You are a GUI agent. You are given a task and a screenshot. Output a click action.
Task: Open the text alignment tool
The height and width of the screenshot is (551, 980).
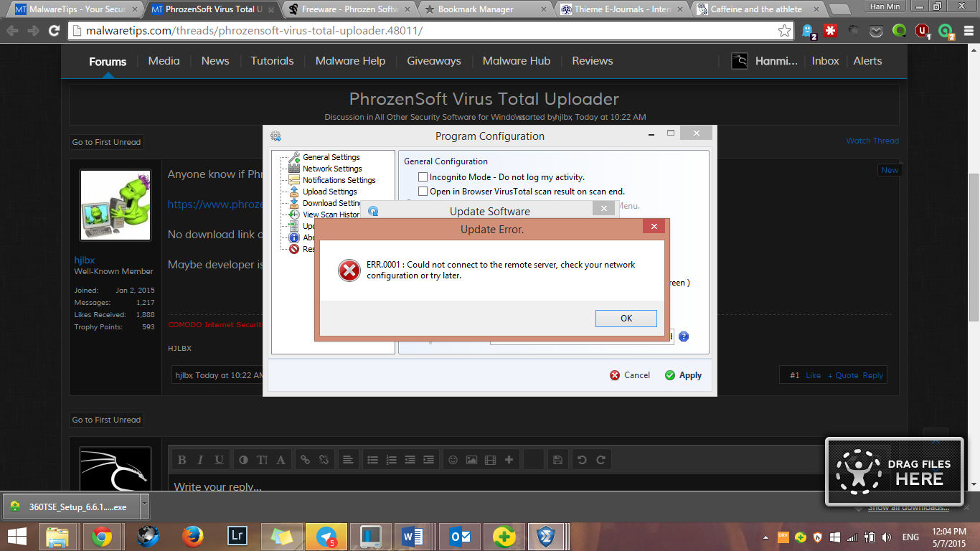click(x=348, y=460)
